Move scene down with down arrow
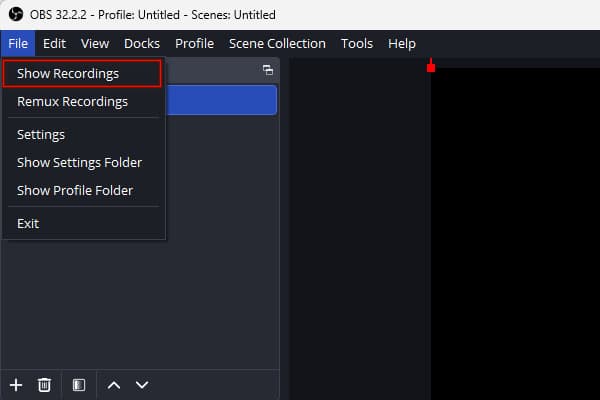 [x=142, y=385]
